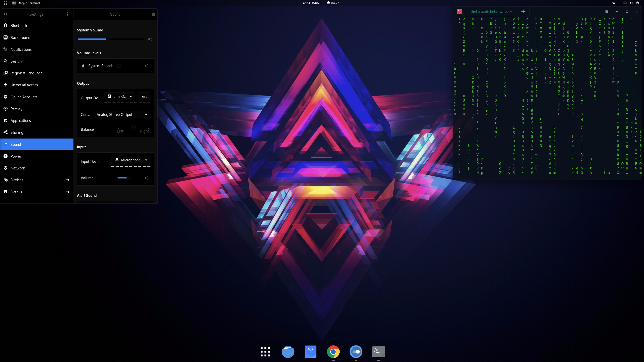The width and height of the screenshot is (644, 362).
Task: Click the weather 84.2 °F indicator
Action: click(x=334, y=3)
